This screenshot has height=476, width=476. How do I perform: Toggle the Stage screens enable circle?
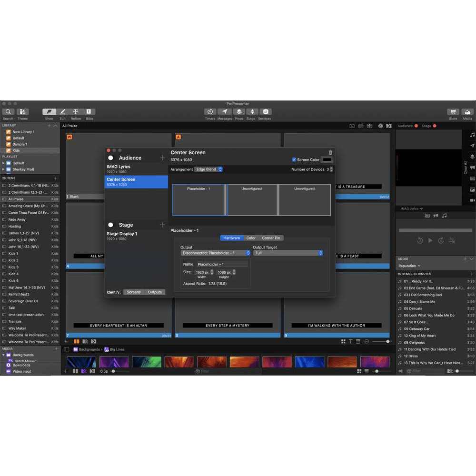click(x=111, y=225)
